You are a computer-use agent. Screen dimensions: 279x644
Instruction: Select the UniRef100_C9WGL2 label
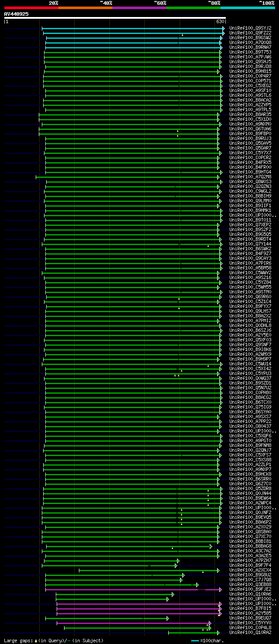click(250, 191)
